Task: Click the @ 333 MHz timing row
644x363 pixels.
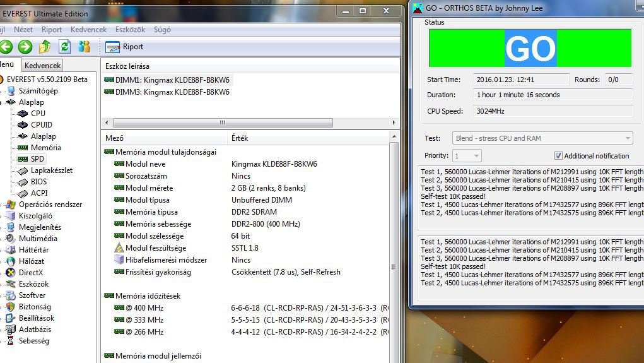Action: click(245, 320)
